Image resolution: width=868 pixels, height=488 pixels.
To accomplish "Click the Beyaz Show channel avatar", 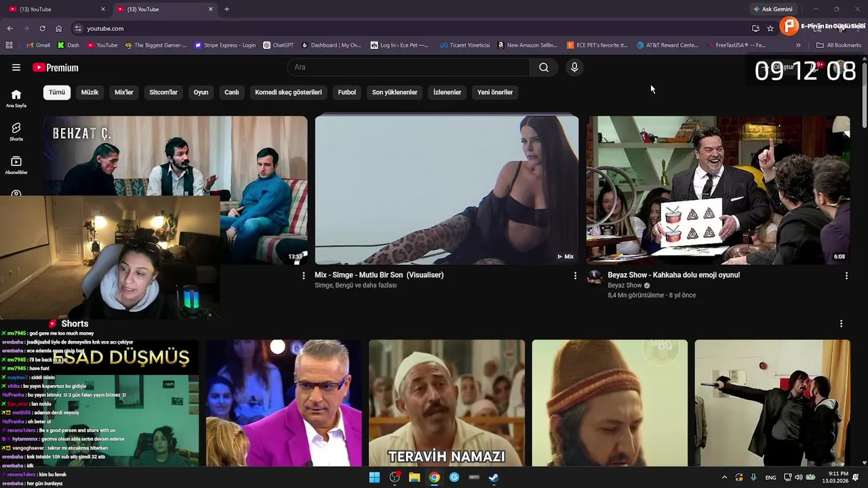I will [x=595, y=277].
